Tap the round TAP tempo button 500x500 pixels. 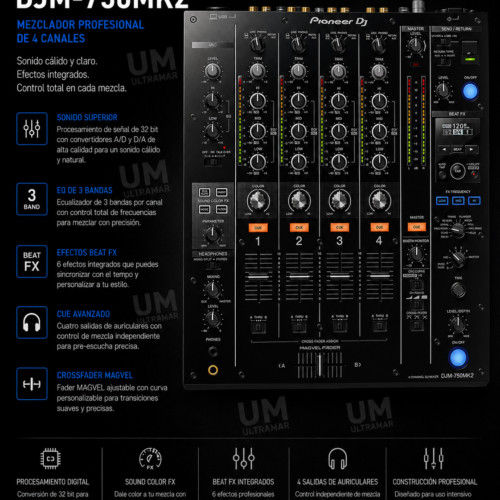coord(458,171)
